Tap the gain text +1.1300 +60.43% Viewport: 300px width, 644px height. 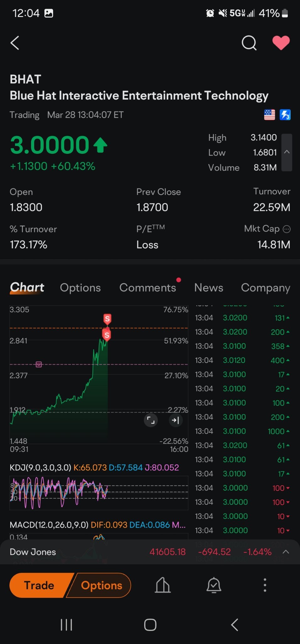52,166
